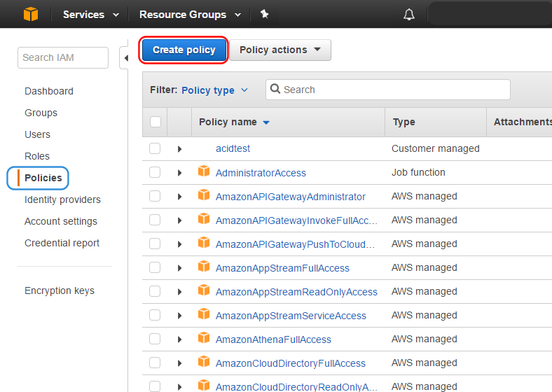Click the policy Search input field
552x392 pixels.
pos(388,90)
